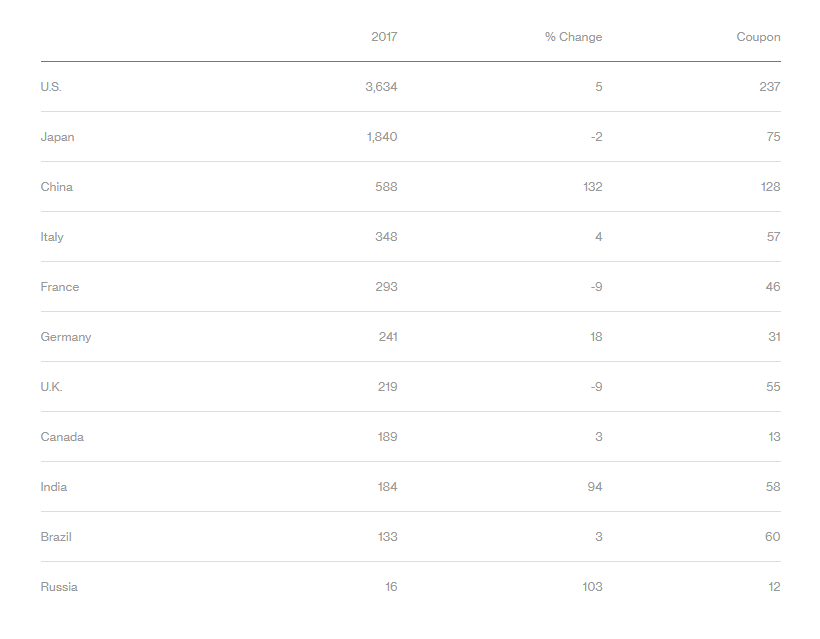Click the Italy row label
The width and height of the screenshot is (820, 639).
coord(52,237)
